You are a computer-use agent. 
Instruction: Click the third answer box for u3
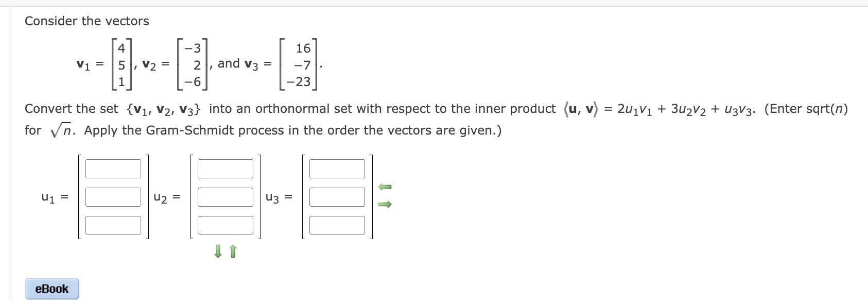pos(336,225)
